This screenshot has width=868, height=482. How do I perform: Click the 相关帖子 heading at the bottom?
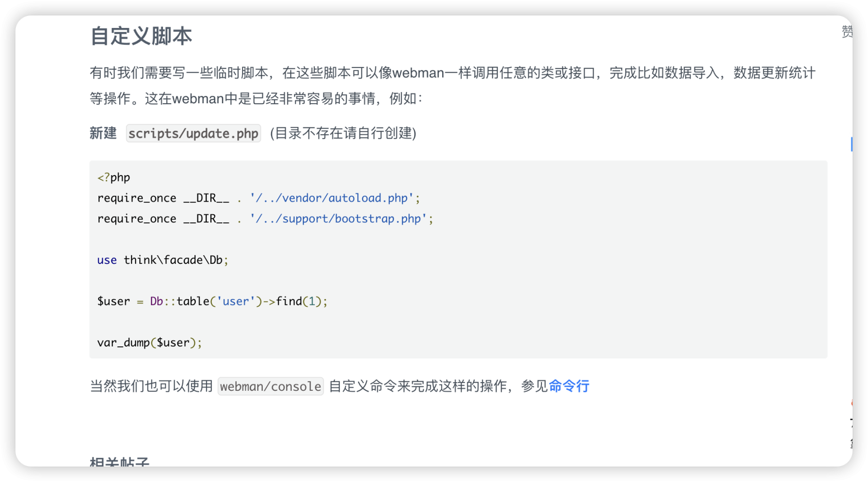click(x=120, y=462)
